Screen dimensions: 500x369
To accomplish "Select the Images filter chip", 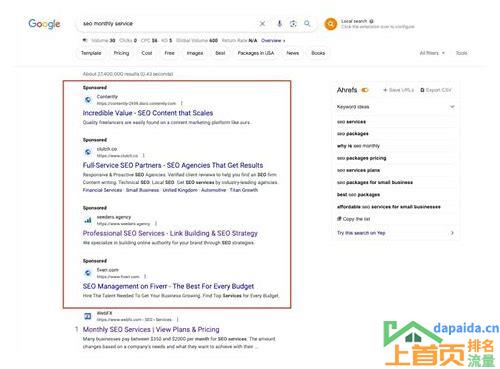I will coord(195,53).
